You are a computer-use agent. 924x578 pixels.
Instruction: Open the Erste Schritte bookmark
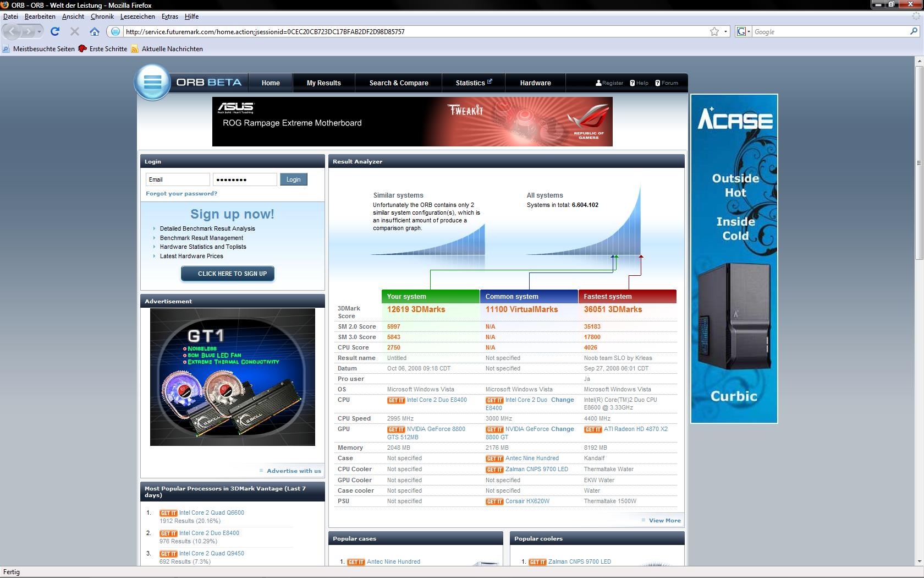pyautogui.click(x=103, y=49)
